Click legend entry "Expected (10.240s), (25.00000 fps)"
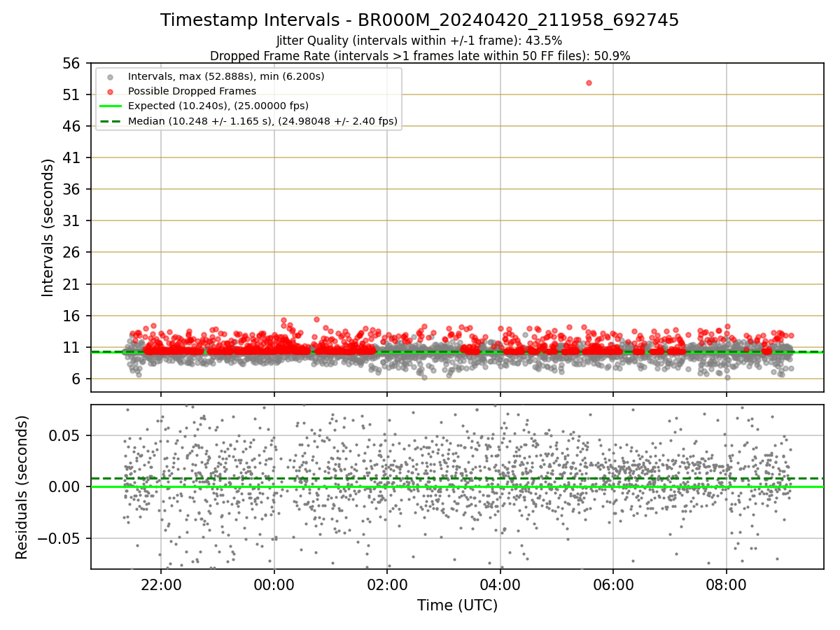This screenshot has height=630, width=840. (x=218, y=106)
